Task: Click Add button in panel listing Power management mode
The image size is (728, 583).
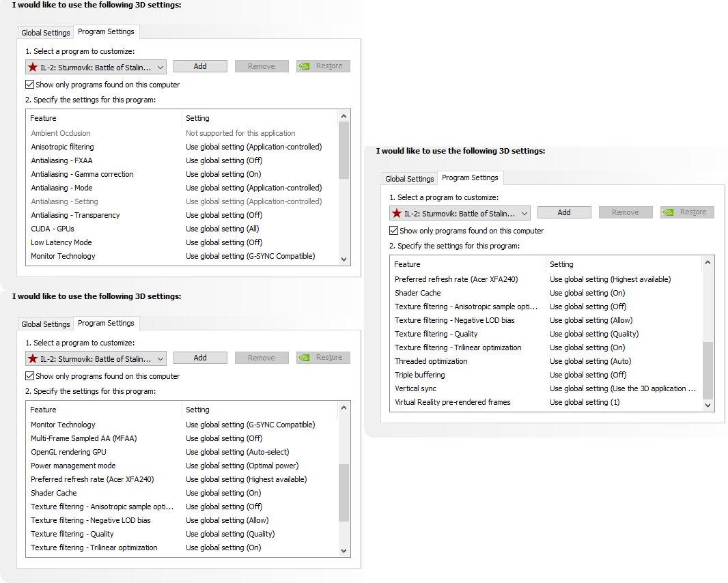Action: pyautogui.click(x=200, y=358)
